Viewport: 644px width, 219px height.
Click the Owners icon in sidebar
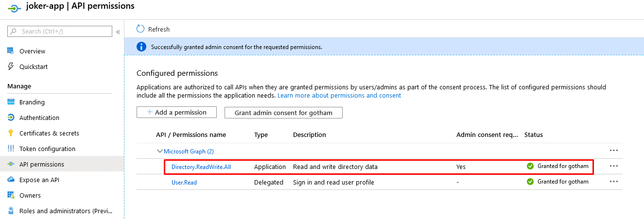coord(11,195)
